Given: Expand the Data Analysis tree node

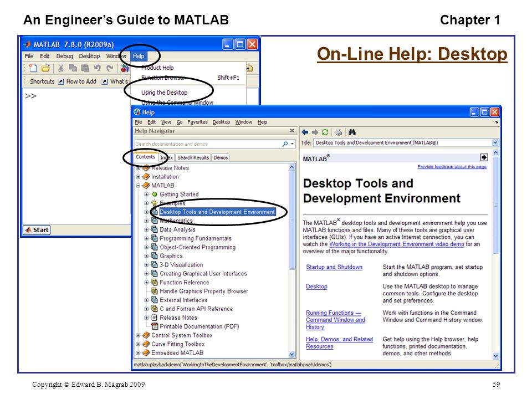Looking at the screenshot, I should 146,229.
